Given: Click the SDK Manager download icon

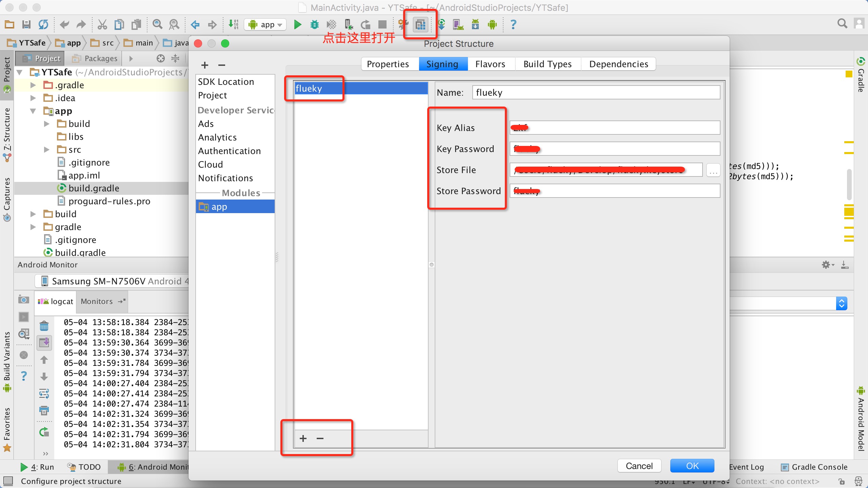Looking at the screenshot, I should [x=475, y=24].
